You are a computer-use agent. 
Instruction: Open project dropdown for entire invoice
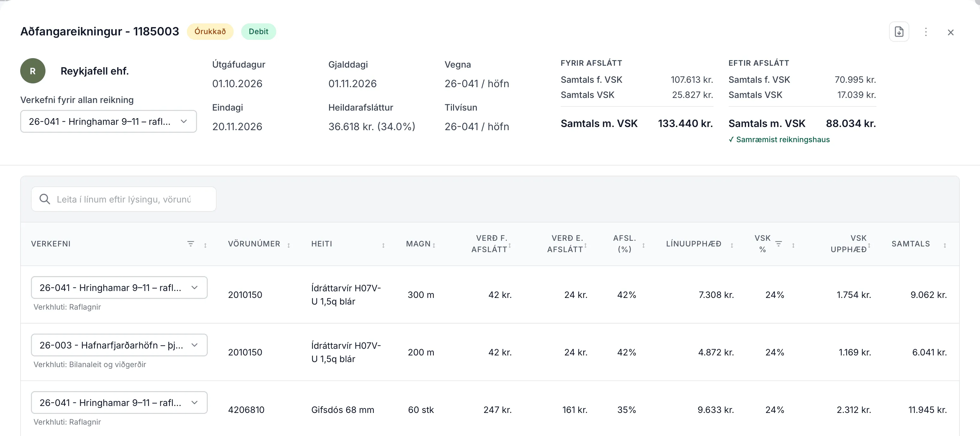pos(108,121)
